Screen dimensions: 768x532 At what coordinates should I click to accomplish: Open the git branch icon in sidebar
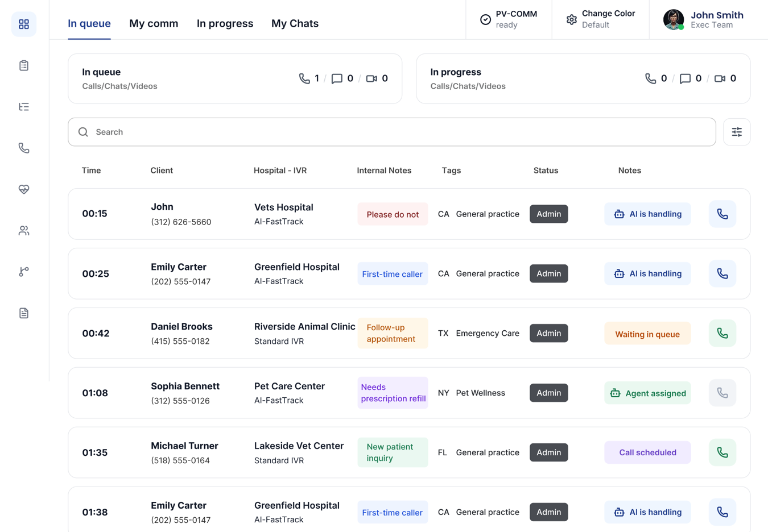[x=24, y=272]
